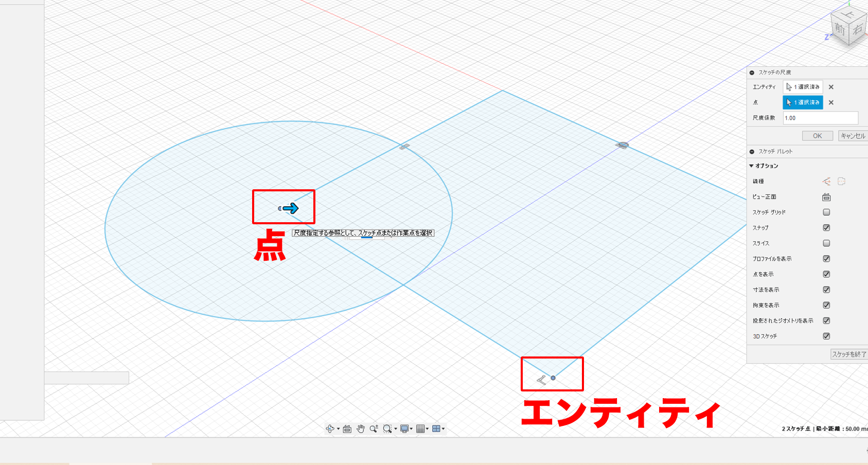
Task: Click the キャンセル button
Action: [853, 136]
